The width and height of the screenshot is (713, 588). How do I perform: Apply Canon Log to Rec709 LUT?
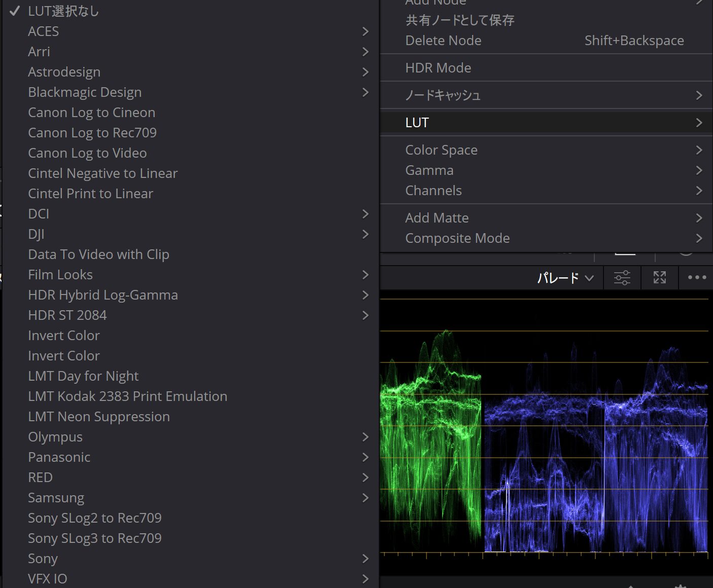[191, 133]
